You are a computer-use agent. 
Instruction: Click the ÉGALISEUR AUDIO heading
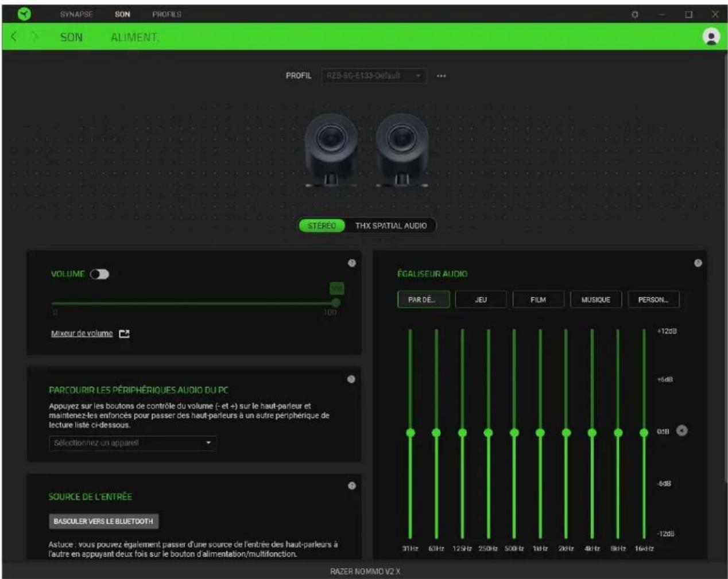click(x=432, y=274)
